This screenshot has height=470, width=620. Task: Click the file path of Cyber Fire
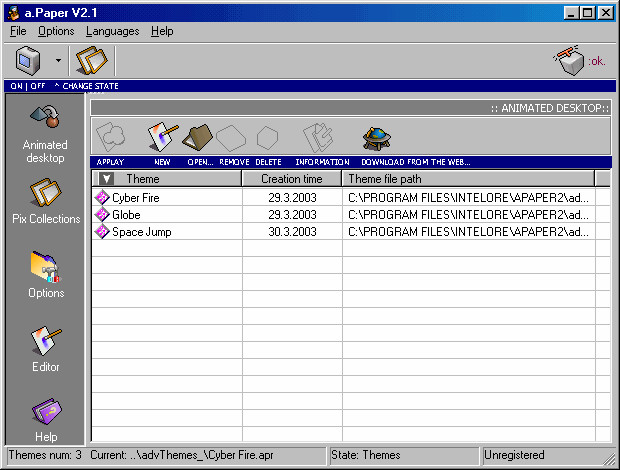click(468, 197)
